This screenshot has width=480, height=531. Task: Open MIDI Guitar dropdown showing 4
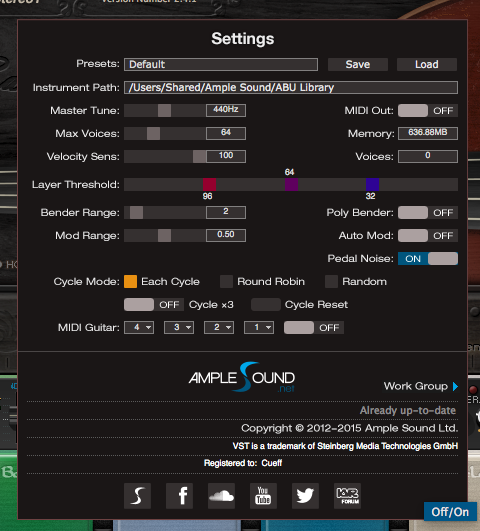click(x=139, y=327)
